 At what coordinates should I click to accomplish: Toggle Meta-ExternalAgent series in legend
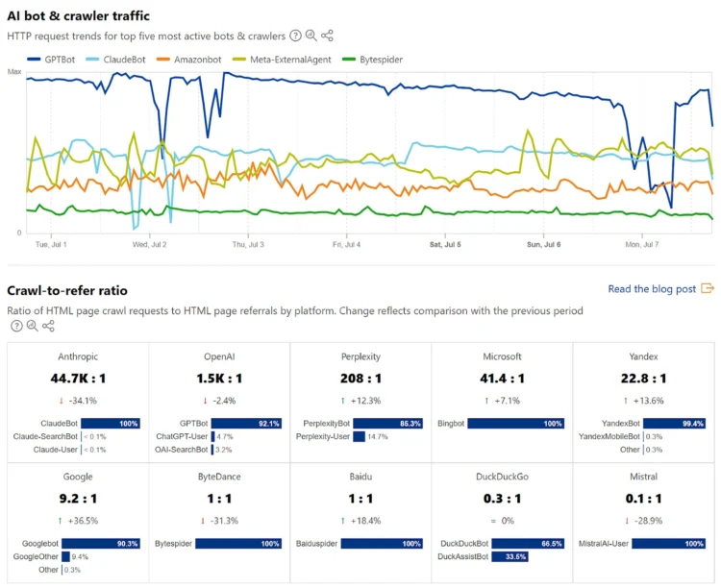[x=282, y=59]
